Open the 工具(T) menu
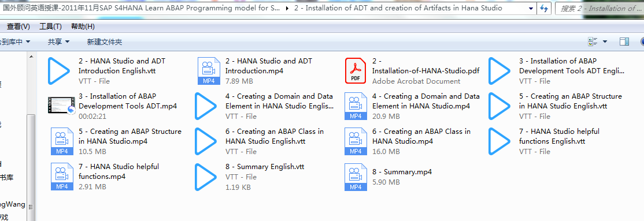644x221 pixels. tap(50, 27)
